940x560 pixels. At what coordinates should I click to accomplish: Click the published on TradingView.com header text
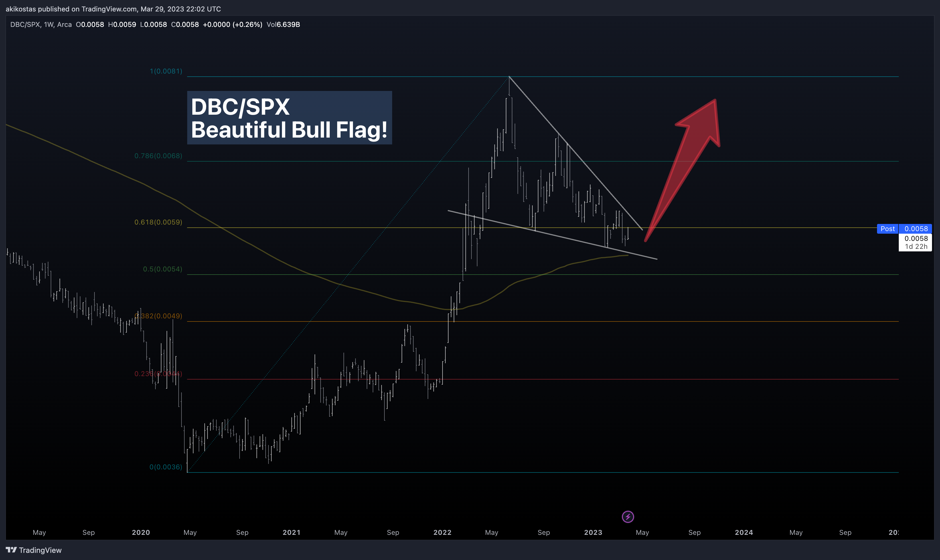point(113,9)
